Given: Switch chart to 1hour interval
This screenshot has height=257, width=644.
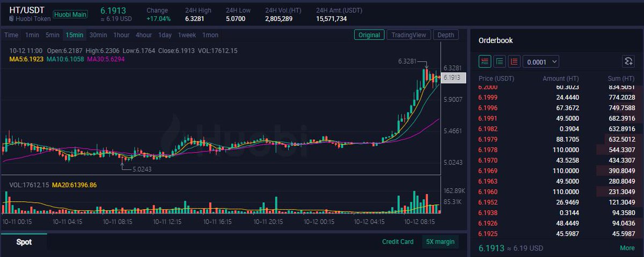Looking at the screenshot, I should click(121, 35).
